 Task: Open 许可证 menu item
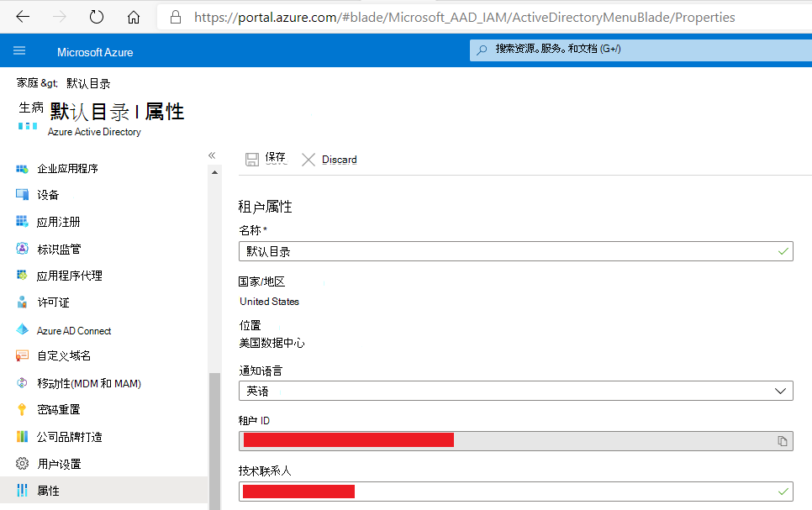[53, 303]
